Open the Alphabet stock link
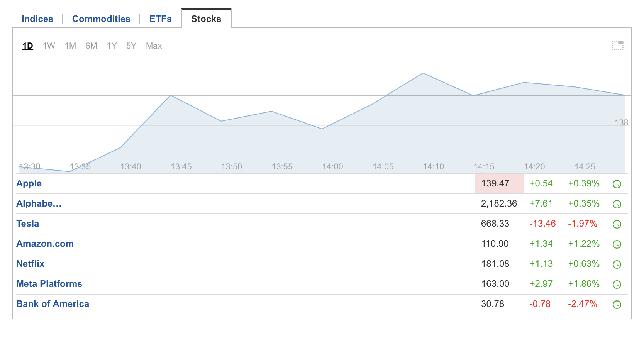 [39, 203]
